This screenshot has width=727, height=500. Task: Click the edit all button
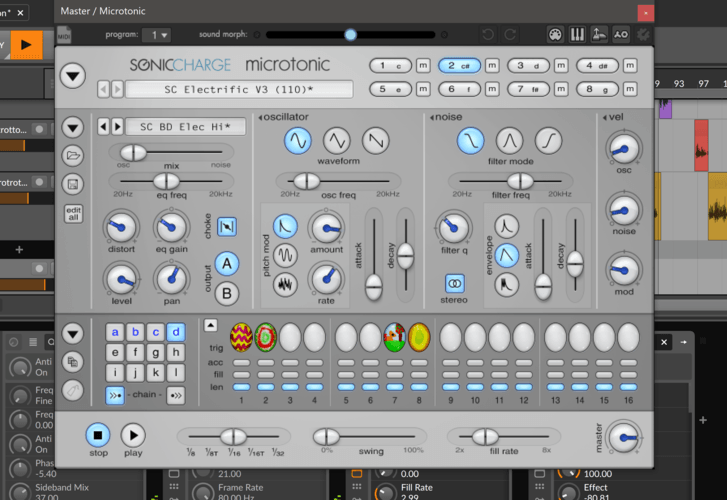(73, 214)
